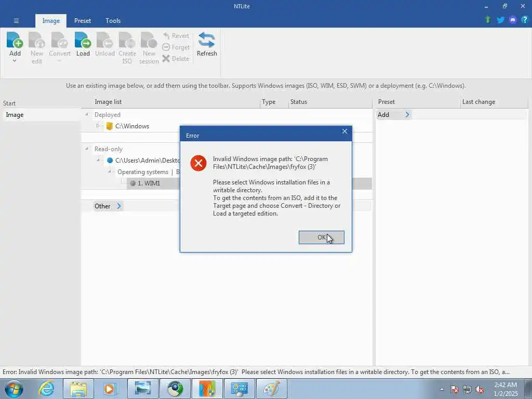Open the hamburger main menu

pyautogui.click(x=16, y=21)
